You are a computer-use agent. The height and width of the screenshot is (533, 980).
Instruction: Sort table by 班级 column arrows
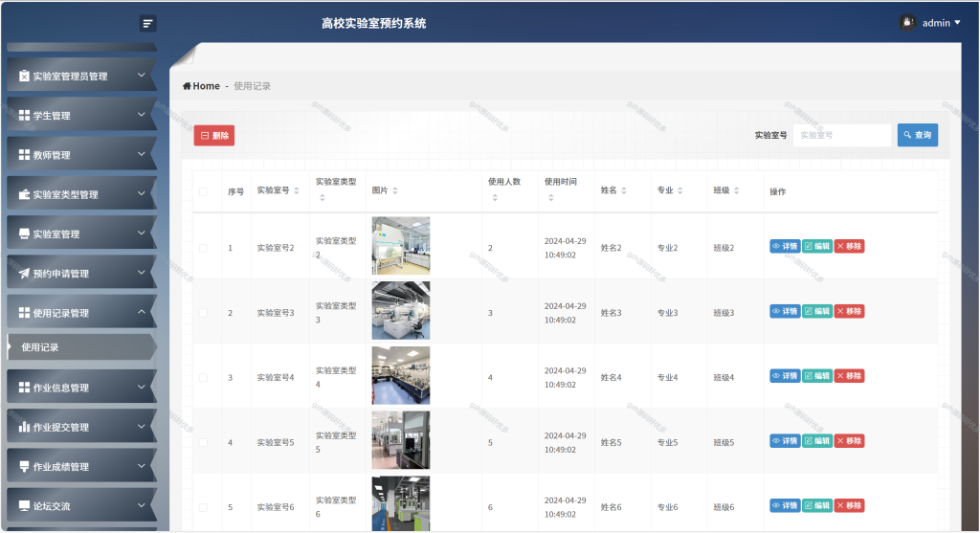(736, 190)
